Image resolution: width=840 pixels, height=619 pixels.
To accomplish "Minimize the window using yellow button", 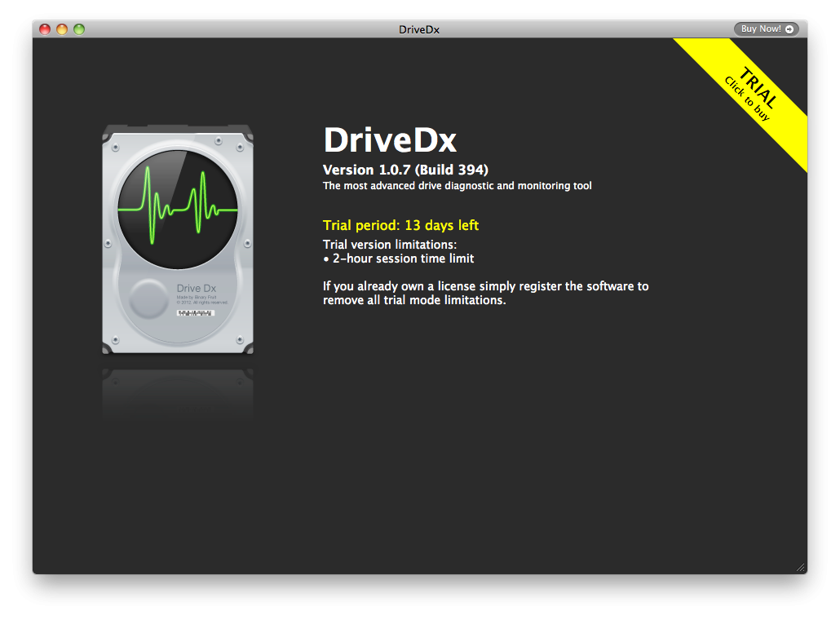I will (x=62, y=29).
